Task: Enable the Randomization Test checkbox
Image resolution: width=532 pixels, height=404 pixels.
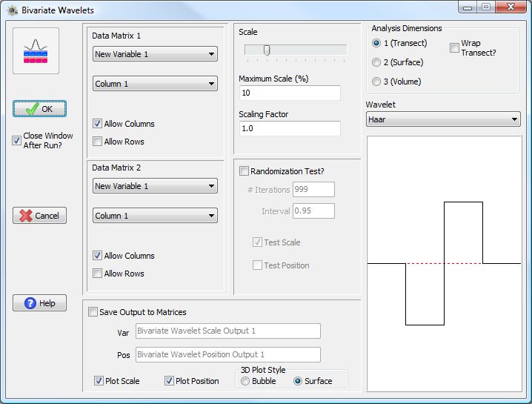Action: [244, 170]
